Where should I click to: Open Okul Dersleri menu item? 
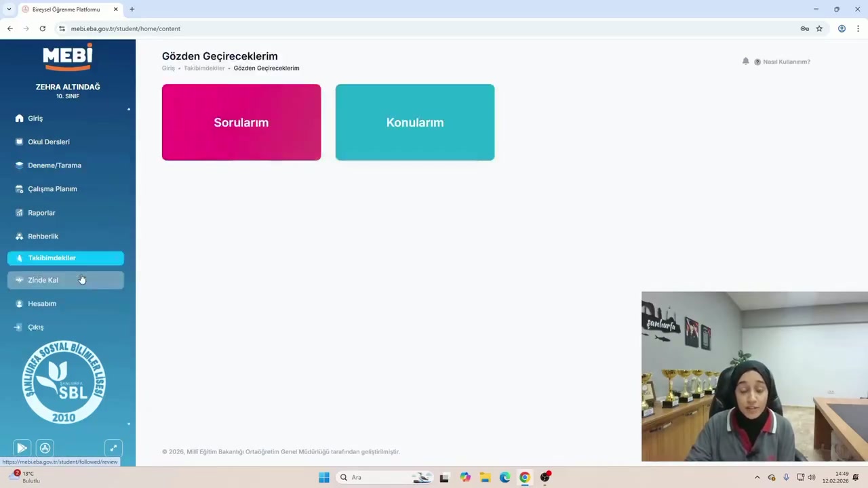[x=48, y=142]
